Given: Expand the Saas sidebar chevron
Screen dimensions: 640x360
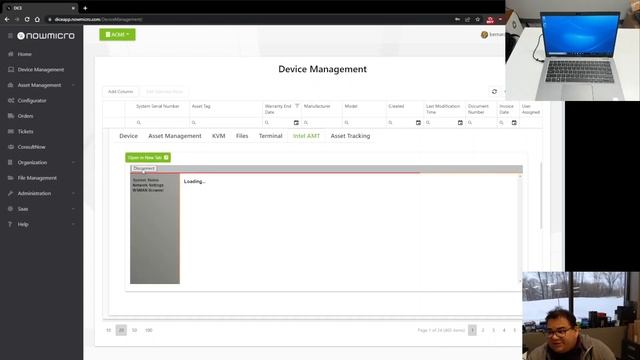Looking at the screenshot, I should (x=73, y=209).
